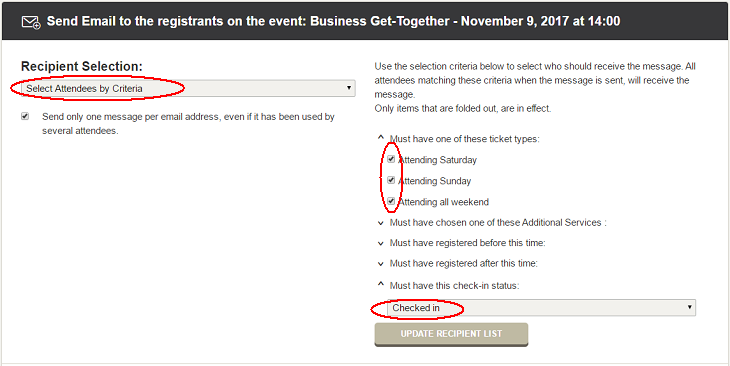Uncheck the Attending all weekend checkbox
The width and height of the screenshot is (730, 366).
click(391, 201)
